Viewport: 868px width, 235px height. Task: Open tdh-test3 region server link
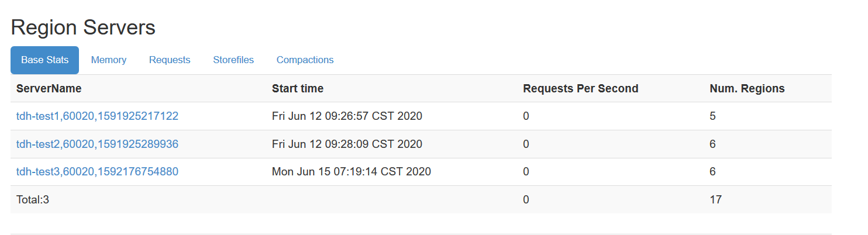(97, 172)
